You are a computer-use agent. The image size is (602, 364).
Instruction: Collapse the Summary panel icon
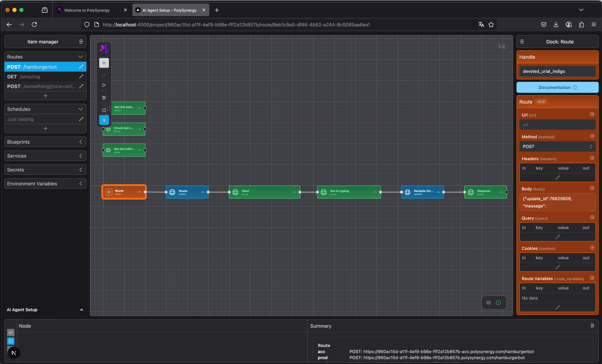[x=593, y=326]
